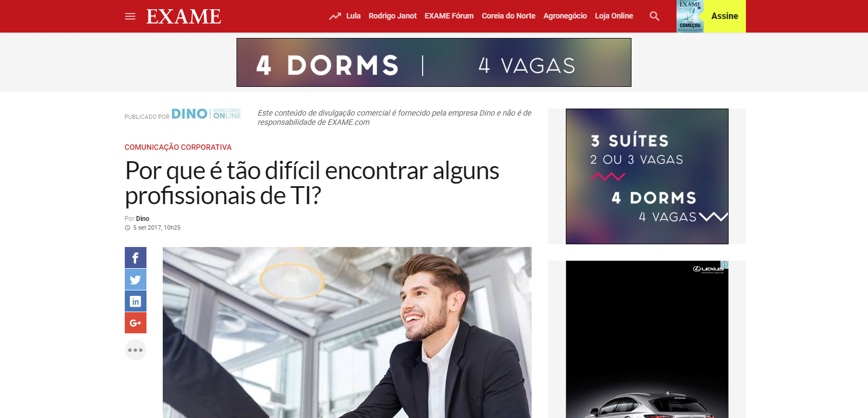Open Agronegócio section

(x=565, y=16)
